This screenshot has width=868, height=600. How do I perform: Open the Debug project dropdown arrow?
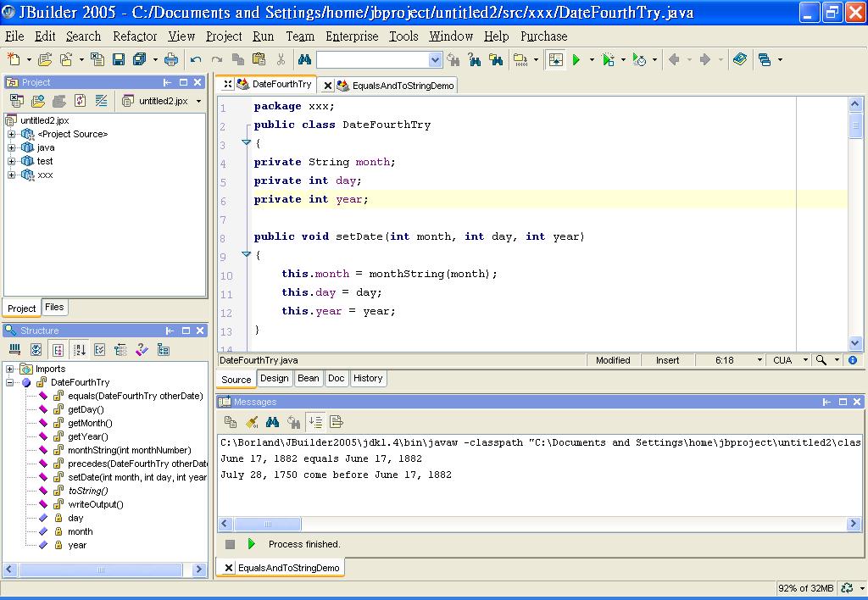click(623, 60)
